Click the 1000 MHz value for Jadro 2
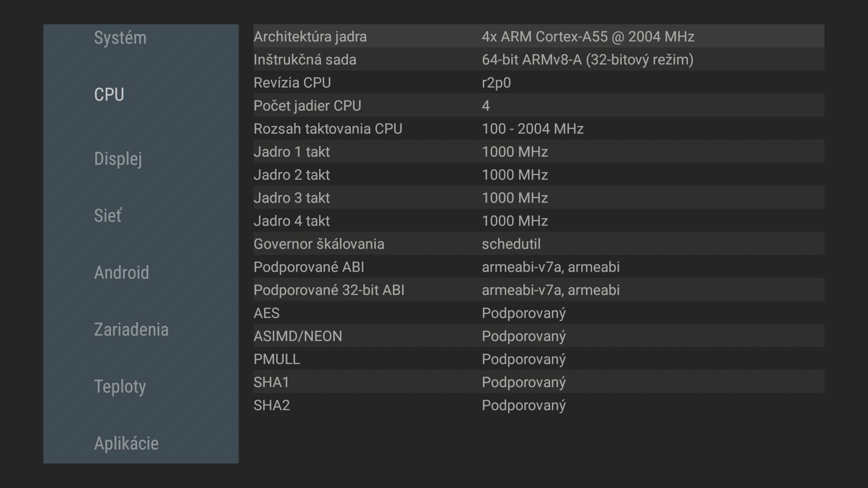 tap(515, 175)
